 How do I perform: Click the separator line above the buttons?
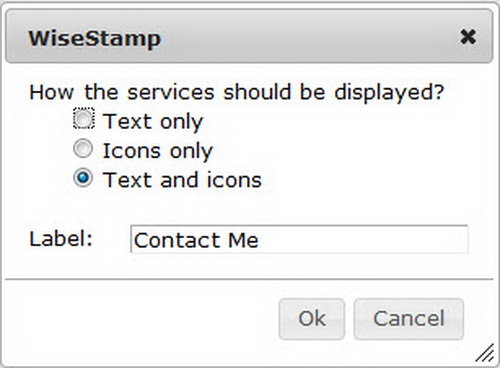(x=249, y=279)
